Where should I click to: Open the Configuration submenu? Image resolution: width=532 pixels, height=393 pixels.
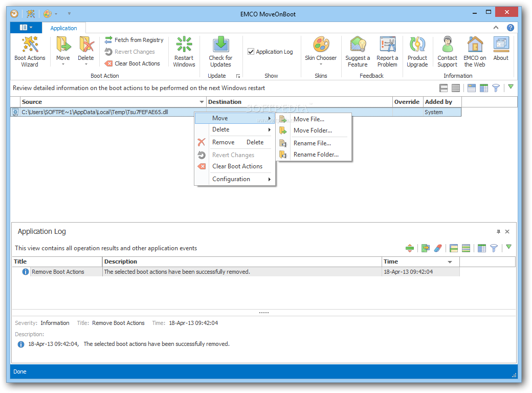tap(235, 179)
